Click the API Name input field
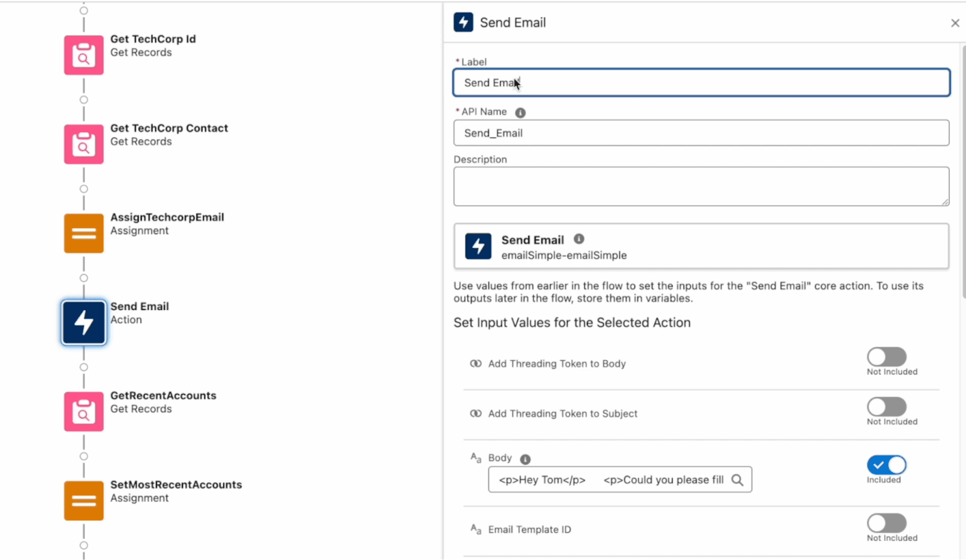The width and height of the screenshot is (966, 560). (x=700, y=133)
